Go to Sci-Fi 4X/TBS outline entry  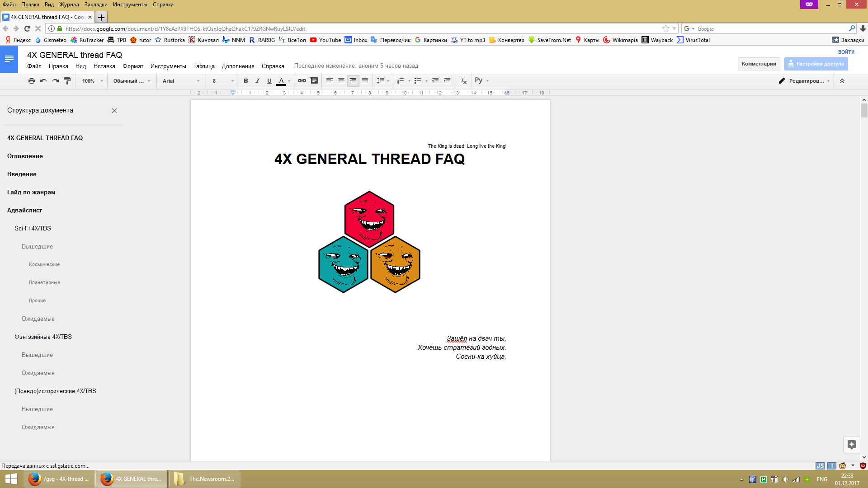33,228
